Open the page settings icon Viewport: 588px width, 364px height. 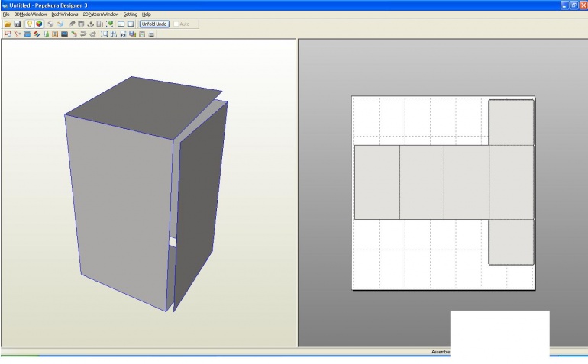point(142,34)
